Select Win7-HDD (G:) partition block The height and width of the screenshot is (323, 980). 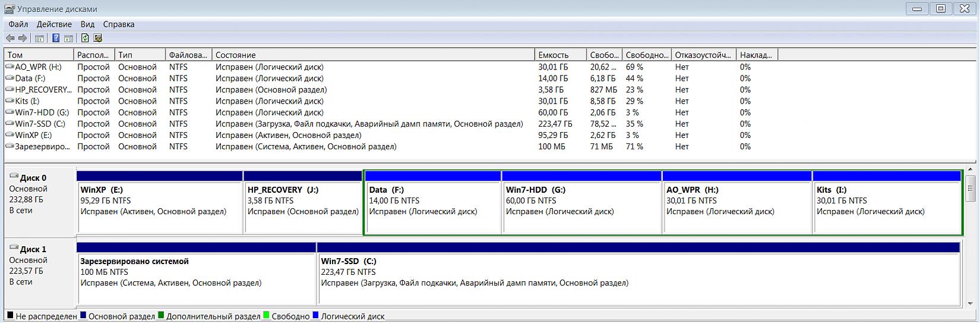tap(582, 202)
